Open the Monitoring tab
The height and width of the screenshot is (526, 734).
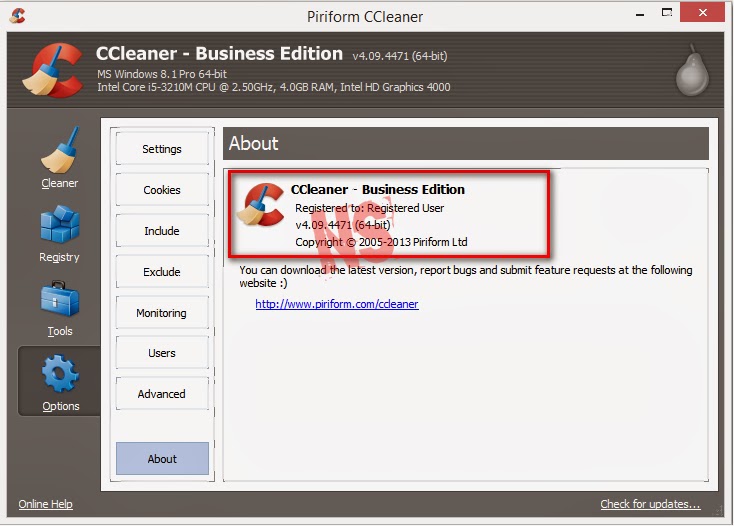tap(162, 313)
